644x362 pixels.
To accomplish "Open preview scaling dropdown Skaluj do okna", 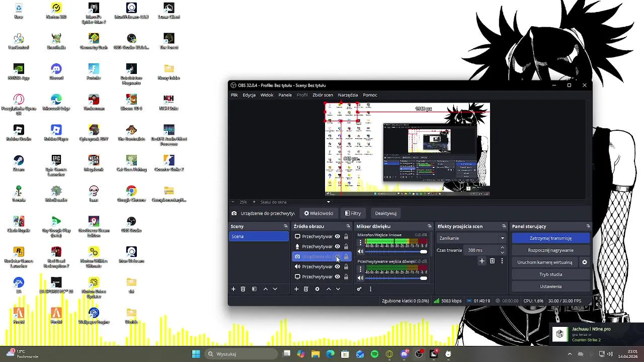I will (x=295, y=202).
